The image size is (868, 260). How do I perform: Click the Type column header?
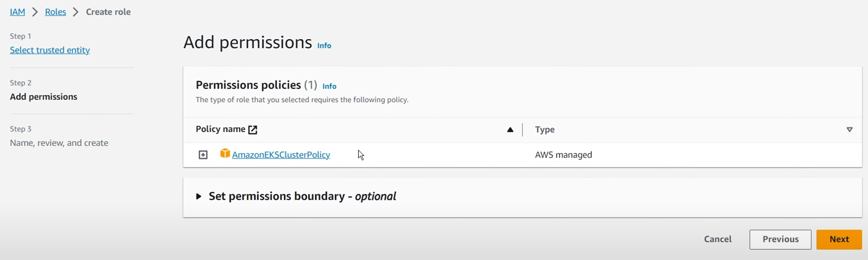tap(545, 130)
